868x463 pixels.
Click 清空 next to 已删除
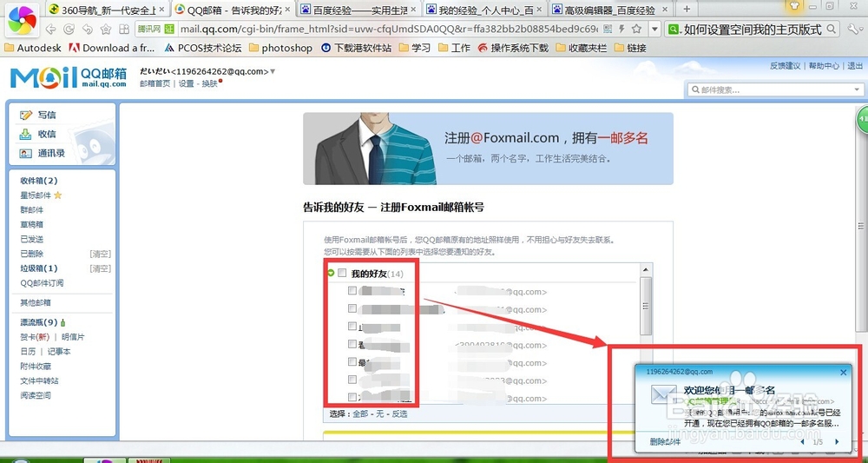click(100, 254)
